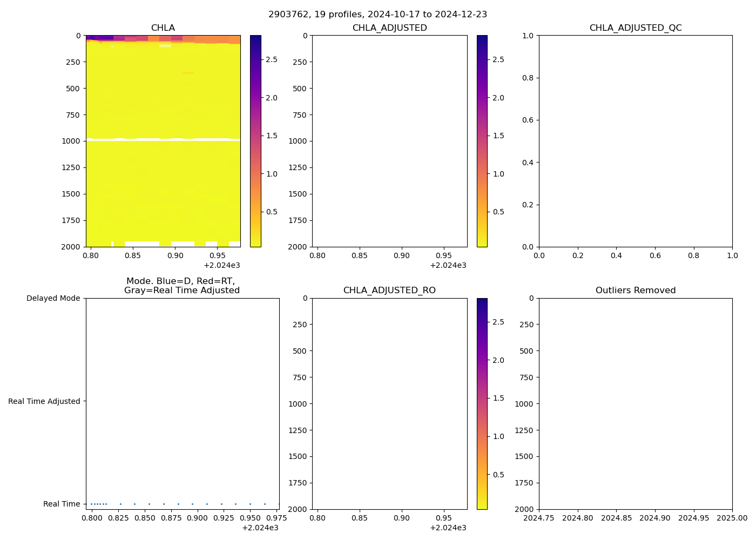Click the colorbar beside the CHLA heatmap
The image size is (756, 540).
click(255, 141)
